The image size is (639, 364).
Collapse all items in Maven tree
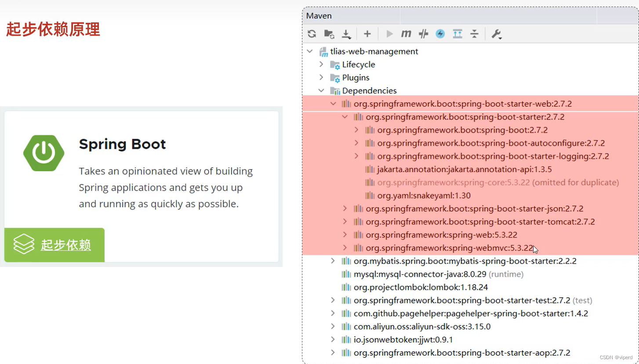(x=474, y=34)
